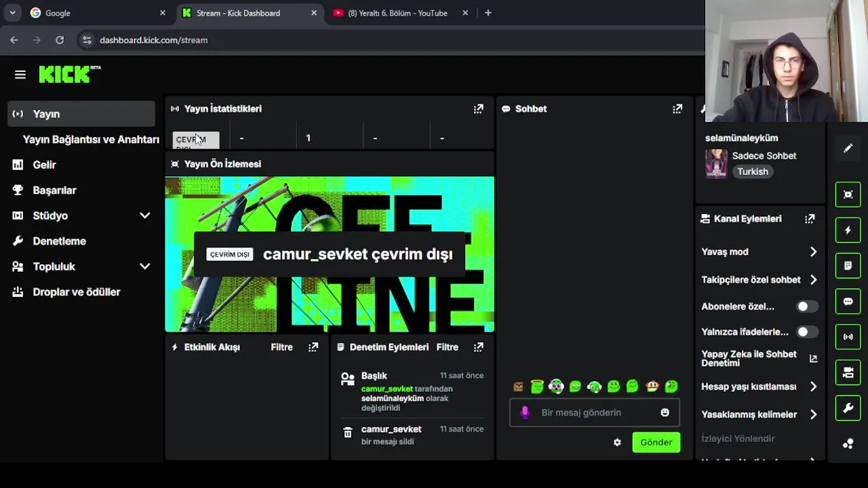
Task: Open a new browser tab
Action: coord(488,13)
